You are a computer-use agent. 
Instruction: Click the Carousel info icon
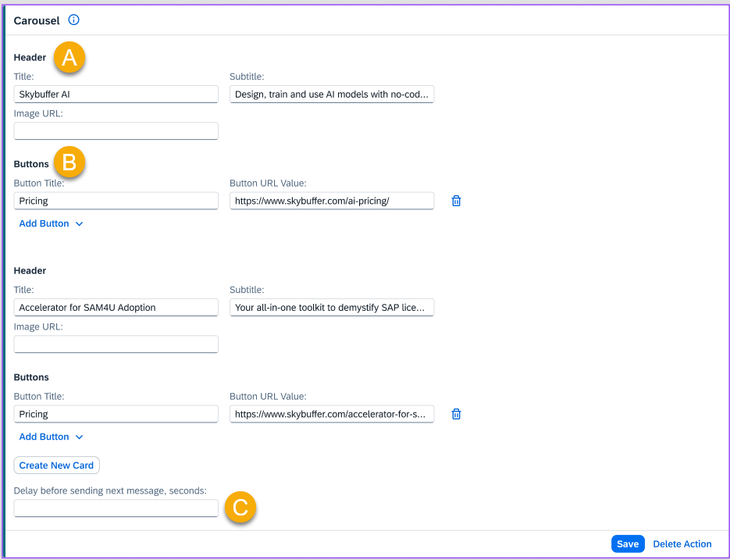[x=74, y=20]
